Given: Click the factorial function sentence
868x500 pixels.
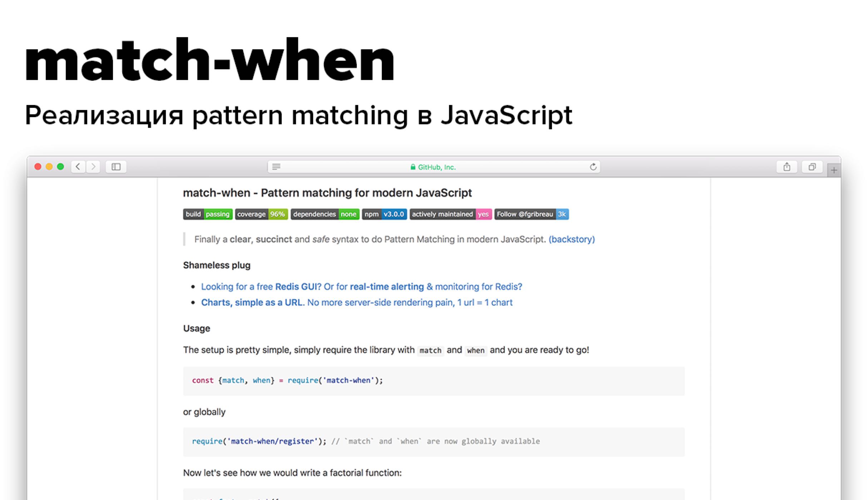Looking at the screenshot, I should pos(292,473).
